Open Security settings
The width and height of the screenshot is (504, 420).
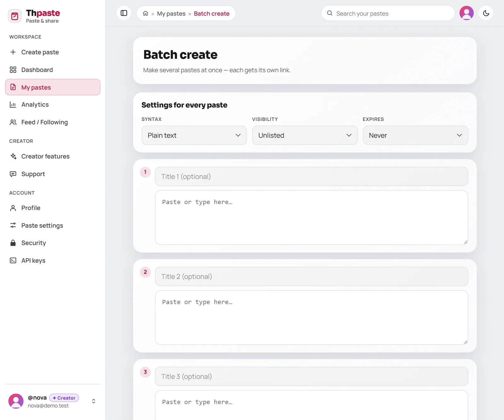53,243
